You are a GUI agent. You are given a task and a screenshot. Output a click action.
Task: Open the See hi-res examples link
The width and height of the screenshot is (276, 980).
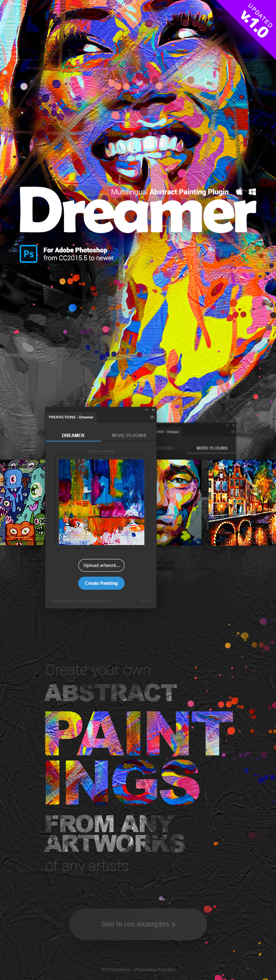tap(138, 924)
